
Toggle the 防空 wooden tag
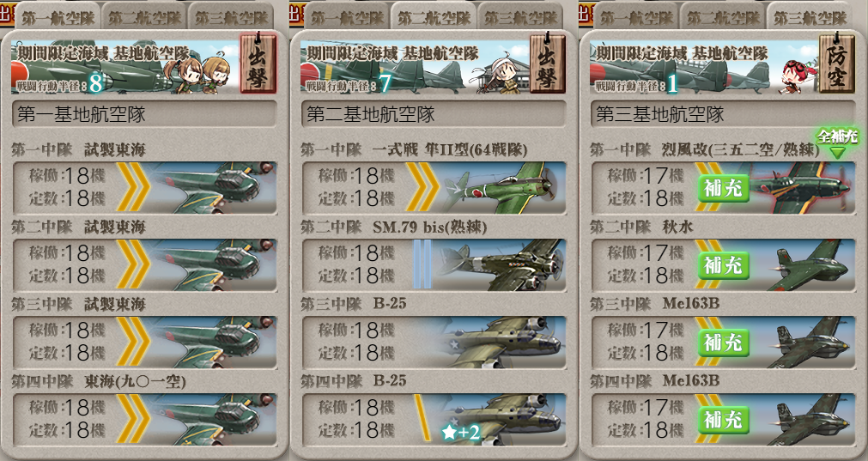836,64
